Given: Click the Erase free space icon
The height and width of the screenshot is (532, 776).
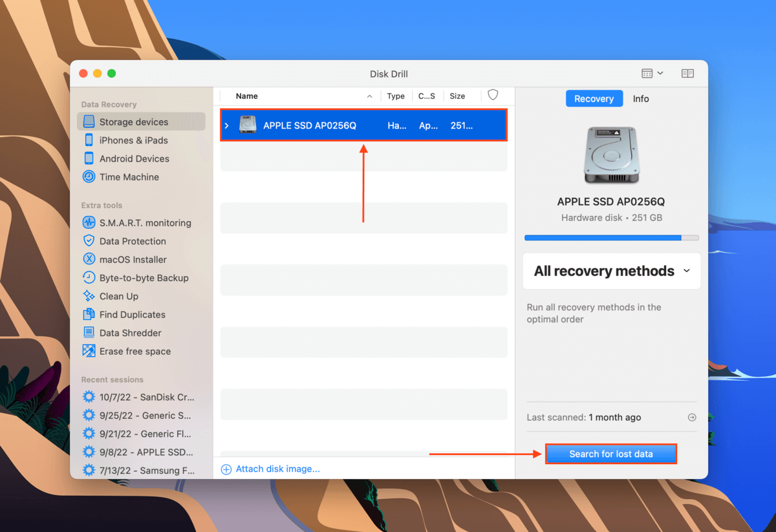Looking at the screenshot, I should click(x=89, y=351).
